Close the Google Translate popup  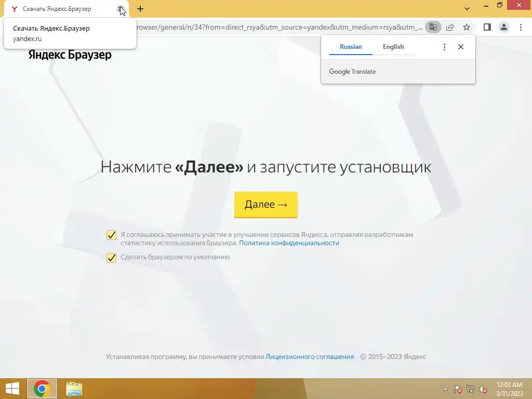tap(461, 47)
